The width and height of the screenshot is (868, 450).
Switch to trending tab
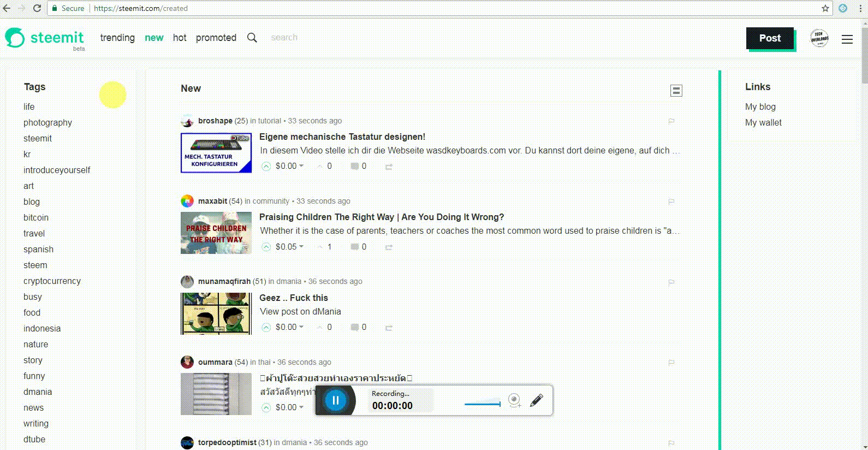point(117,38)
